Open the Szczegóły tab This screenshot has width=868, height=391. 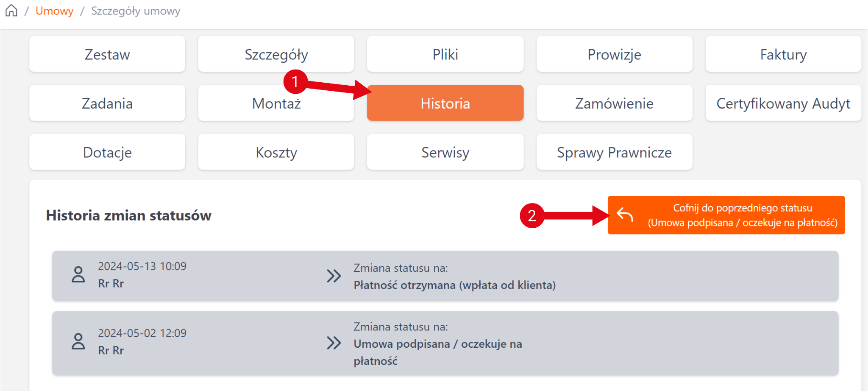click(x=276, y=54)
